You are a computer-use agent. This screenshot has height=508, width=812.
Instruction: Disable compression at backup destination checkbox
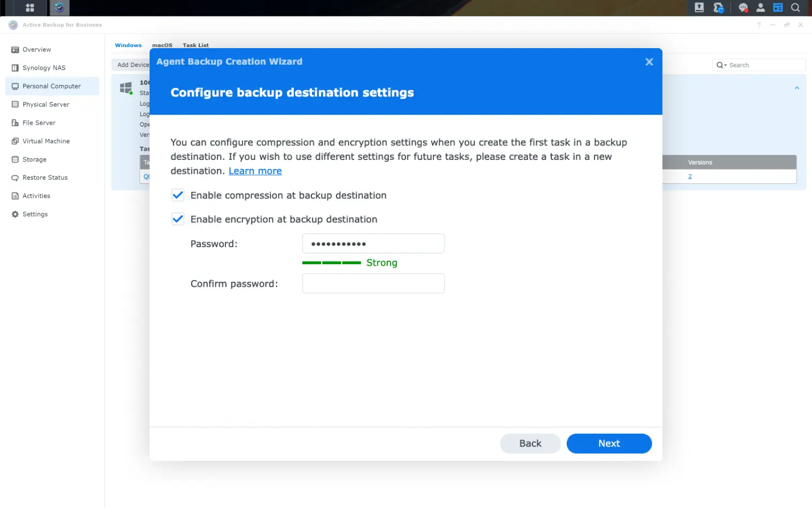(178, 195)
